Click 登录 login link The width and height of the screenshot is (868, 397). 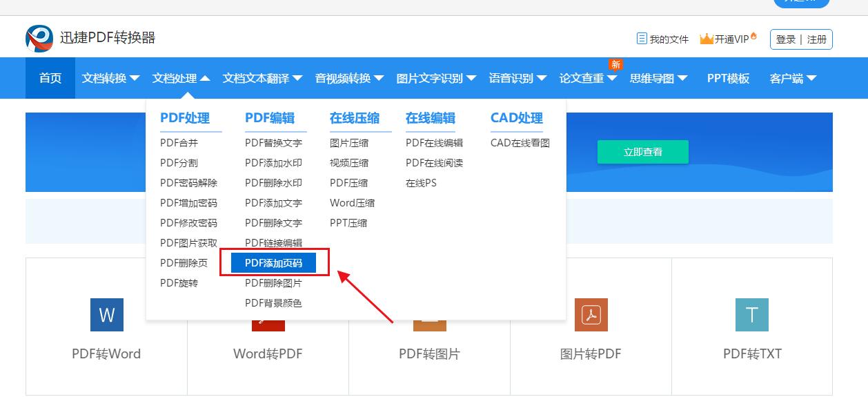point(786,39)
